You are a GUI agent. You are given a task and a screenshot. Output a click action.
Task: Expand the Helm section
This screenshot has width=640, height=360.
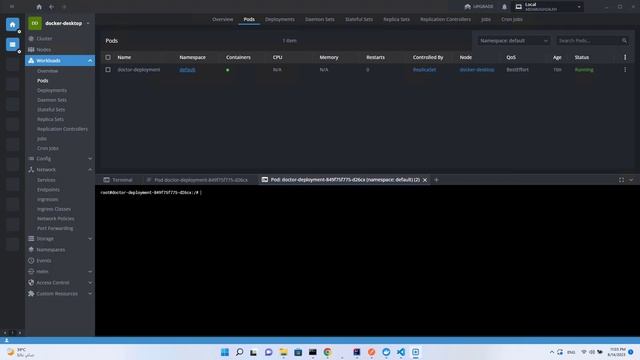[90, 271]
